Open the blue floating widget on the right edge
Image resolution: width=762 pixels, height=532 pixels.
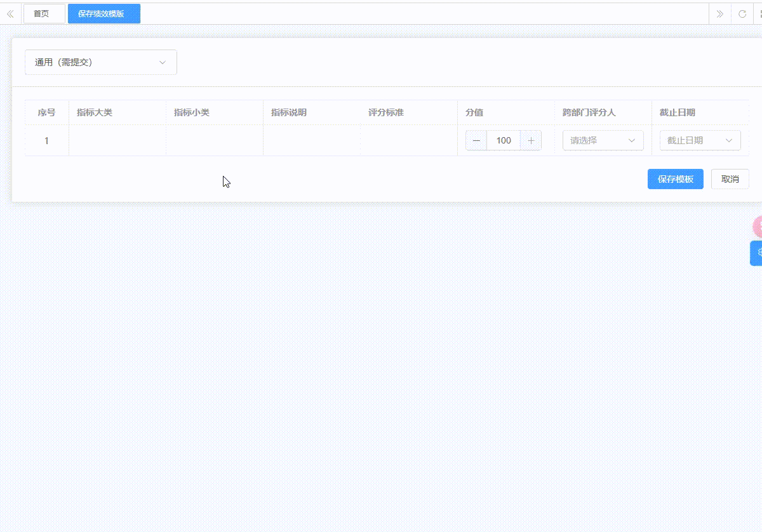(x=758, y=253)
